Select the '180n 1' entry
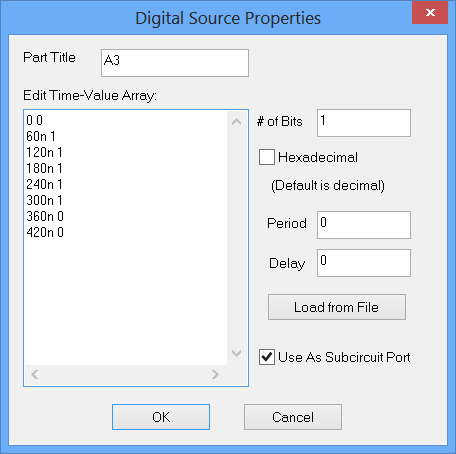456x454 pixels. [44, 168]
